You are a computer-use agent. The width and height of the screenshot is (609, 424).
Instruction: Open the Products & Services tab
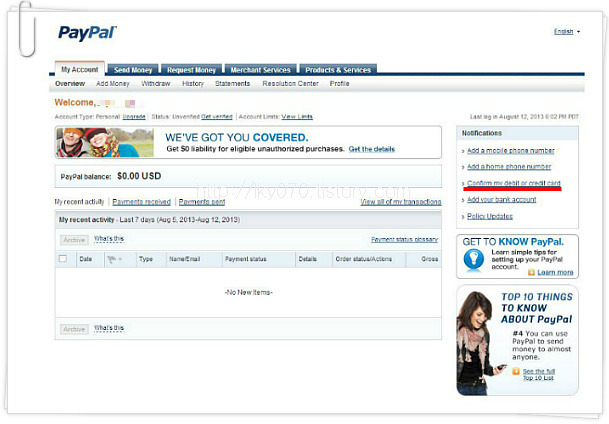[x=338, y=70]
